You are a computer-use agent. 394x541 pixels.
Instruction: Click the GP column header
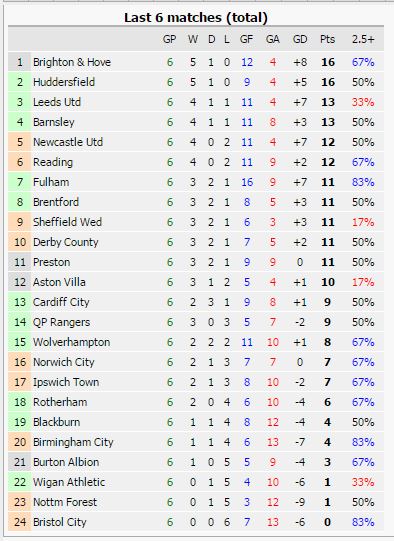click(169, 39)
